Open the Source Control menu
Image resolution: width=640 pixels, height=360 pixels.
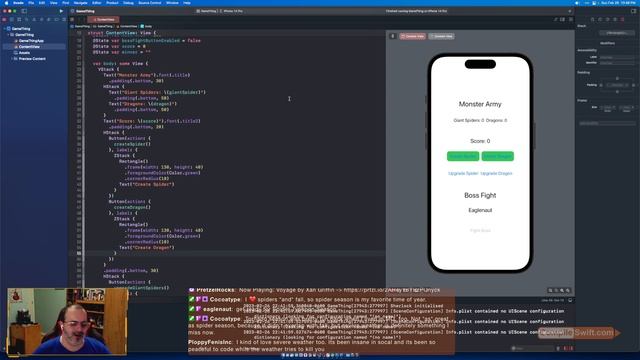click(150, 3)
